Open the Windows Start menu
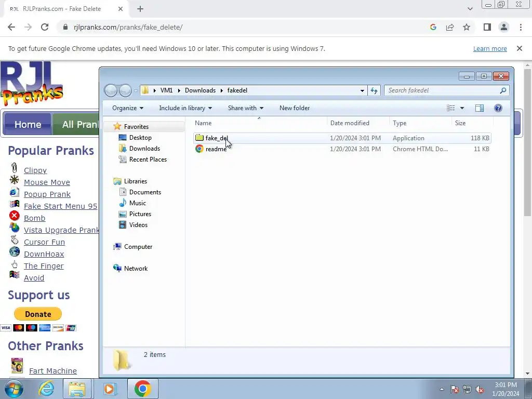 pyautogui.click(x=13, y=389)
